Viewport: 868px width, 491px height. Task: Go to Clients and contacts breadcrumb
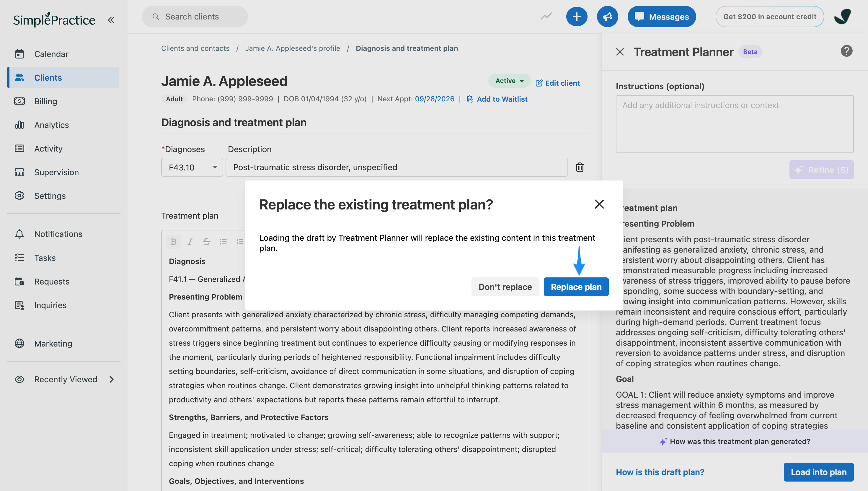(195, 48)
